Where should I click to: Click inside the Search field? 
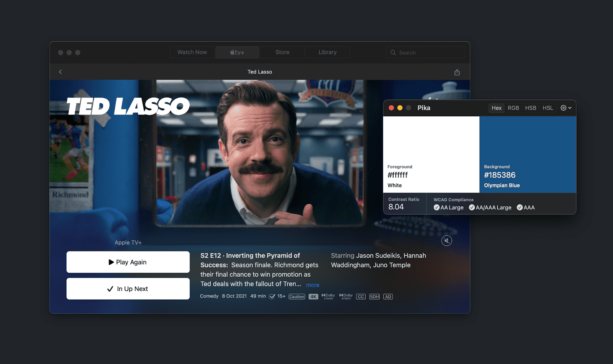point(425,52)
